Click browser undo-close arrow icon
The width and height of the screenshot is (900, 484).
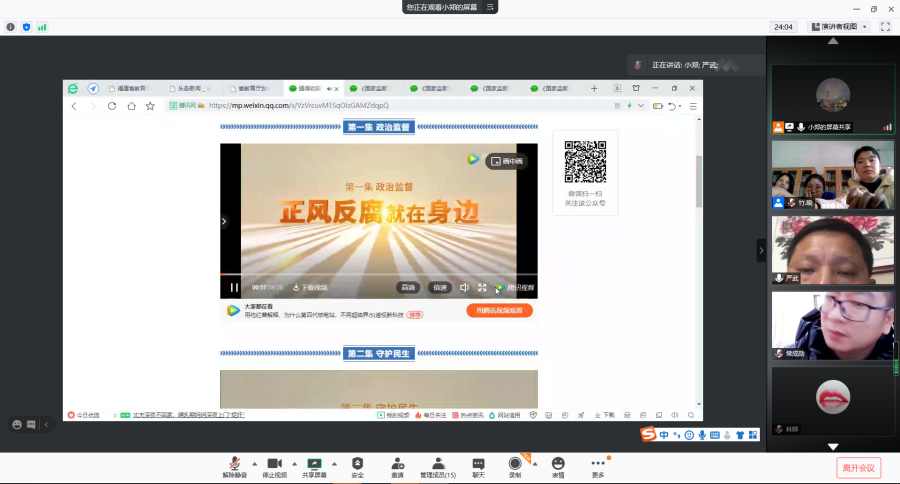[673, 106]
